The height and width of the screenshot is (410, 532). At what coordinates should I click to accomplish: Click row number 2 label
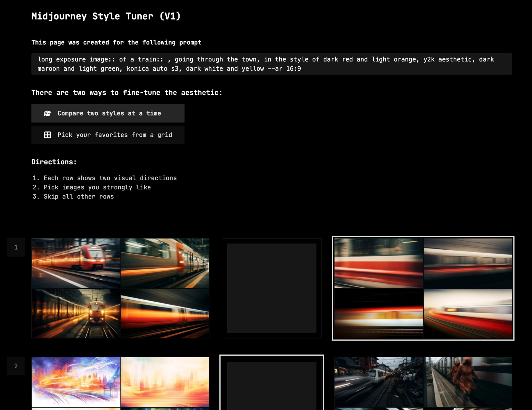tap(16, 366)
